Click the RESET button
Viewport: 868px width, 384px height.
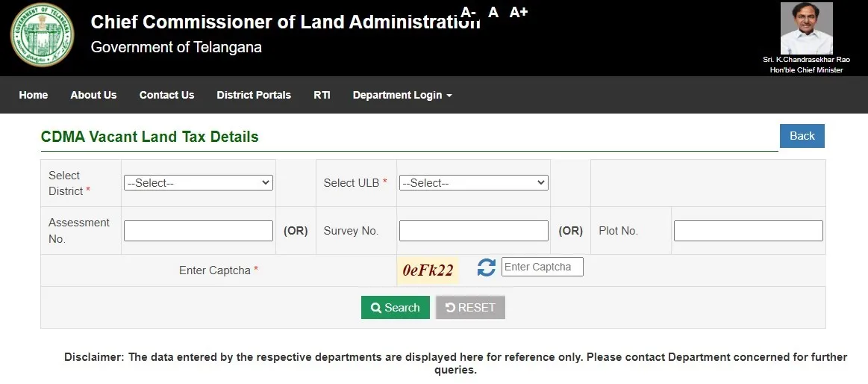coord(470,307)
